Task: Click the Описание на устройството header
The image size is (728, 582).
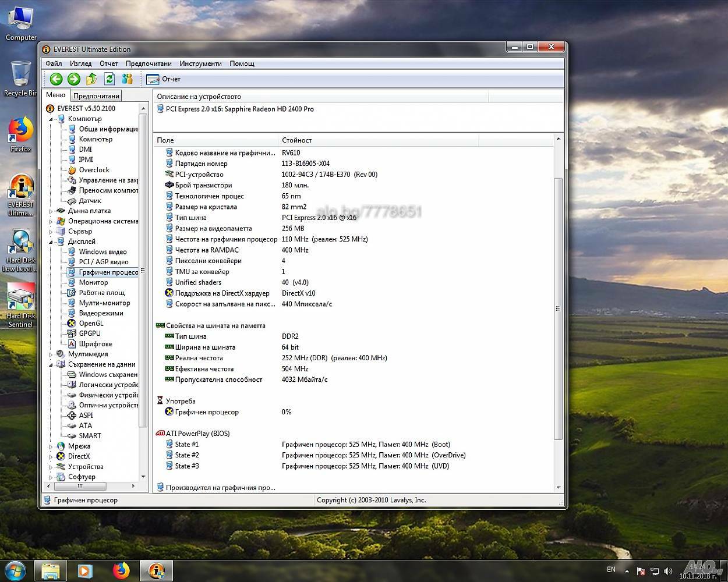Action: click(321, 97)
